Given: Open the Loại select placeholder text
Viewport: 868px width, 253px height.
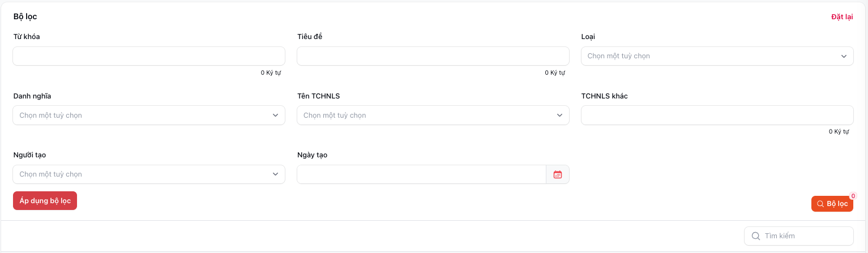Looking at the screenshot, I should click(x=619, y=56).
